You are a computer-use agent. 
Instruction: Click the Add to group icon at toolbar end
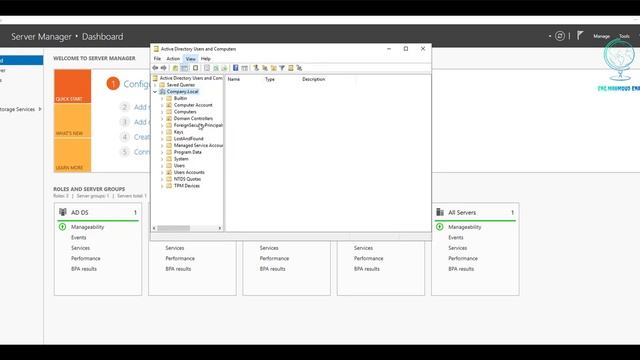pos(299,68)
